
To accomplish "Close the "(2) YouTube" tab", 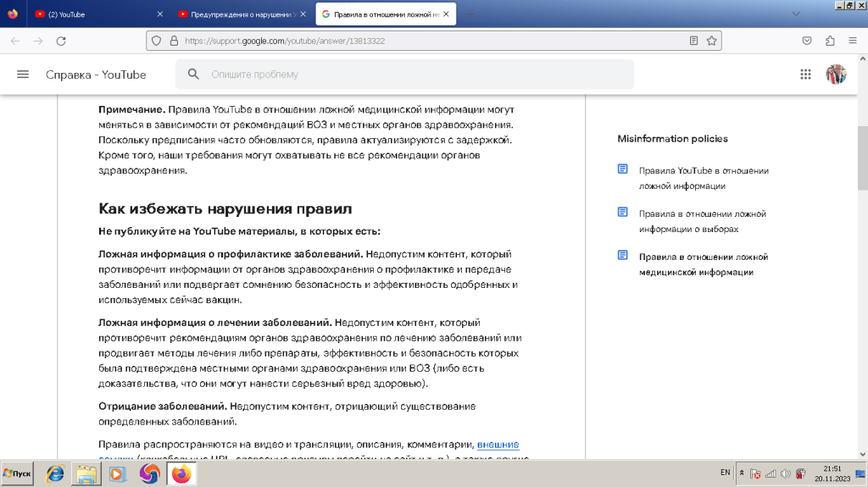I will (x=161, y=14).
